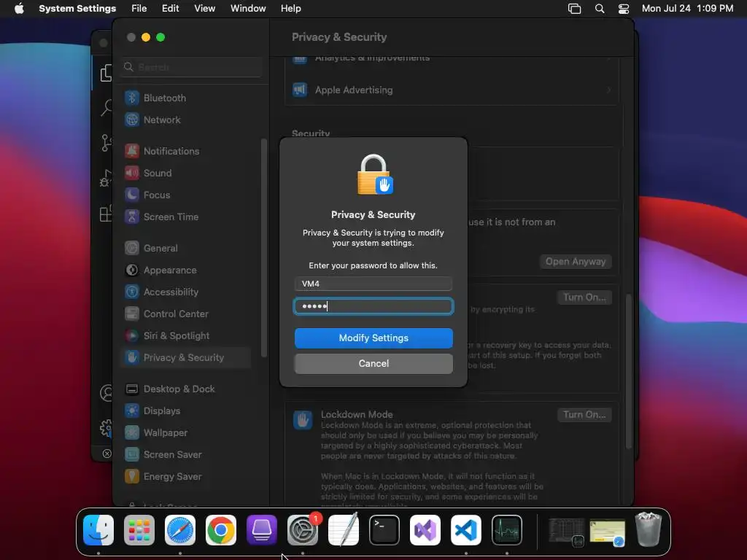
Task: Click the minimized spreadsheet window in Dock
Action: (566, 531)
